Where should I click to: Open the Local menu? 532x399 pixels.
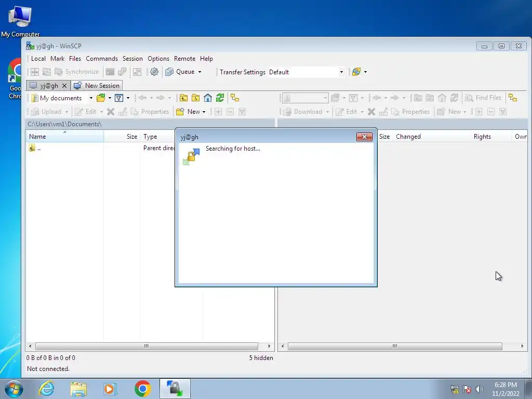click(38, 59)
